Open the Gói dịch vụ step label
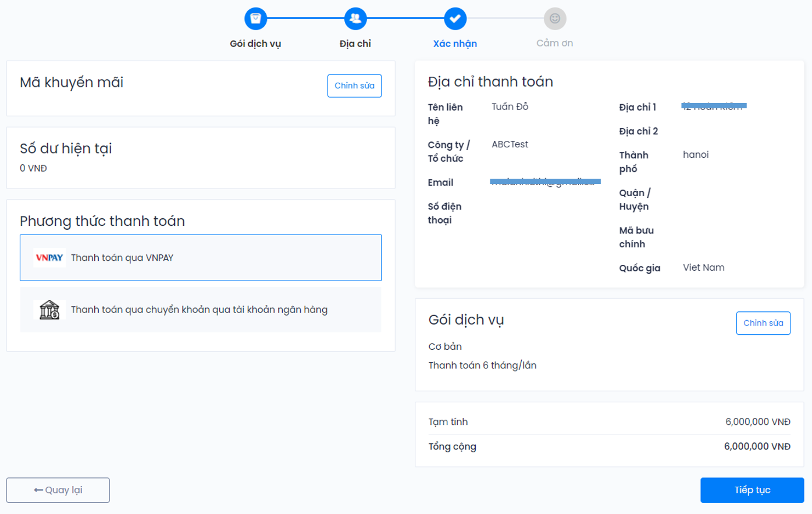Image resolution: width=812 pixels, height=514 pixels. (x=255, y=44)
